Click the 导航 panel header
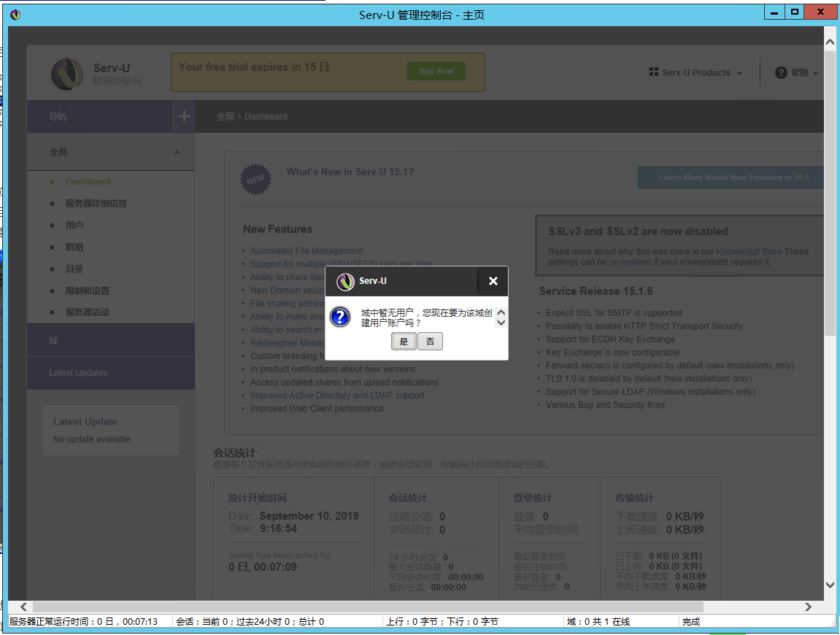 [x=100, y=116]
